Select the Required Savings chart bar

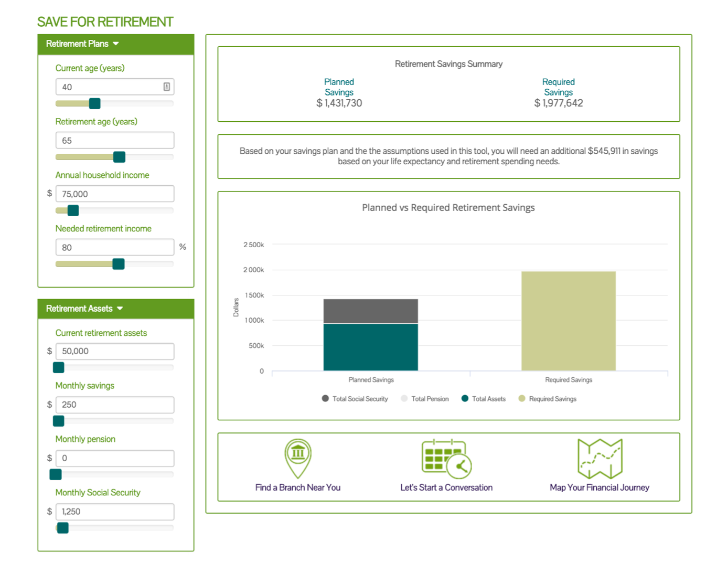pyautogui.click(x=568, y=321)
